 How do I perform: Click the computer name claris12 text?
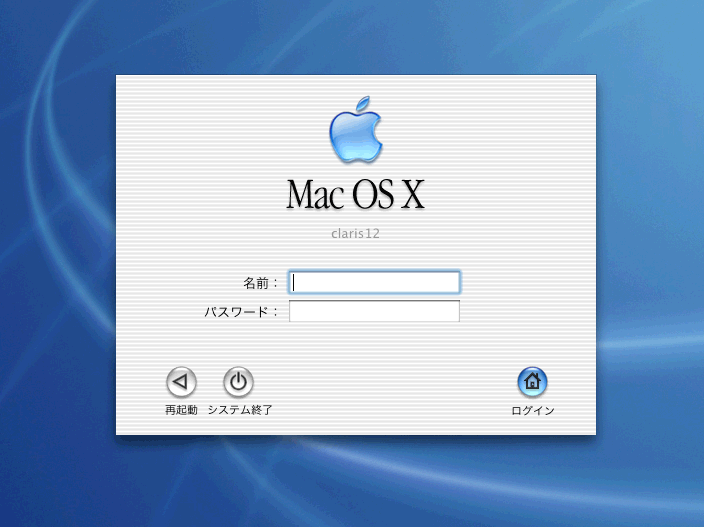pyautogui.click(x=355, y=233)
